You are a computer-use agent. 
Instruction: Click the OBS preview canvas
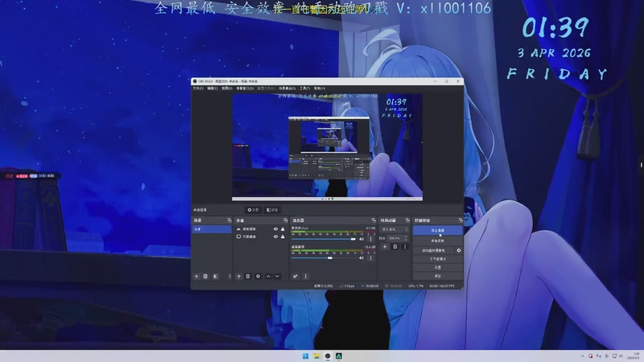(x=328, y=147)
